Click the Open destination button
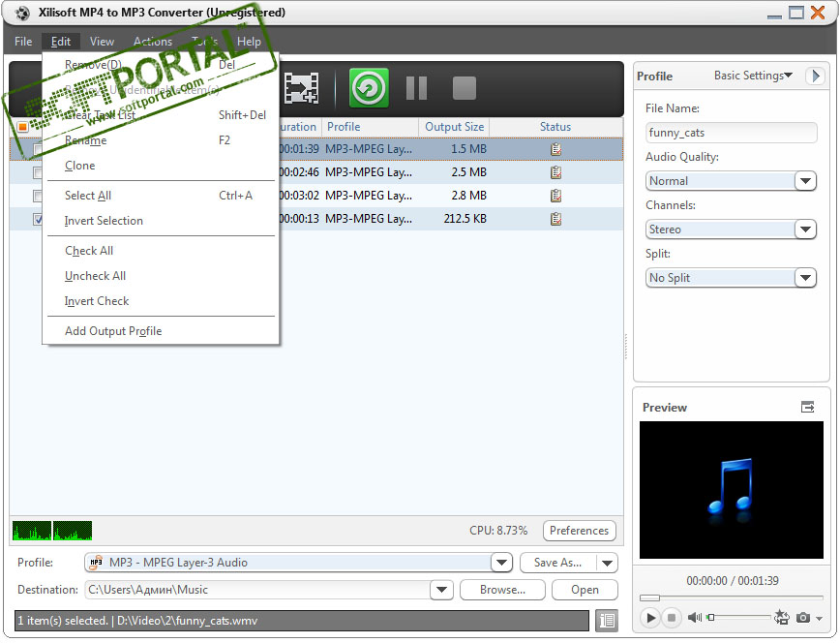This screenshot has height=643, width=840. [x=585, y=590]
